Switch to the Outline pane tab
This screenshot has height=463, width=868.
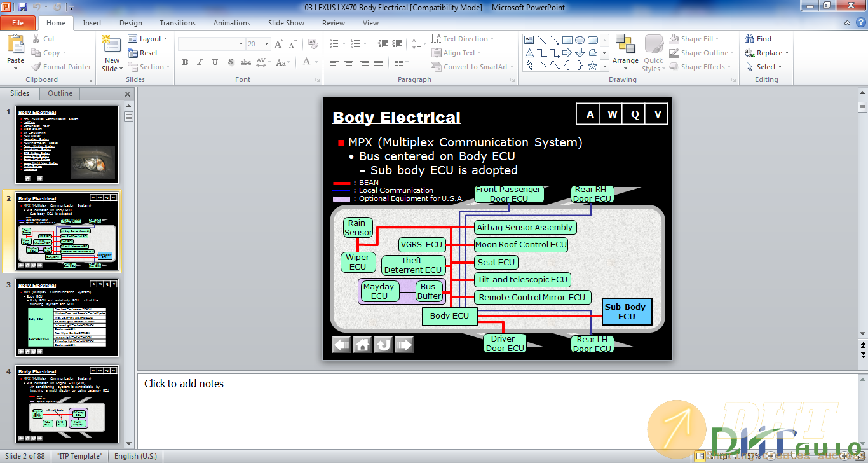coord(60,93)
